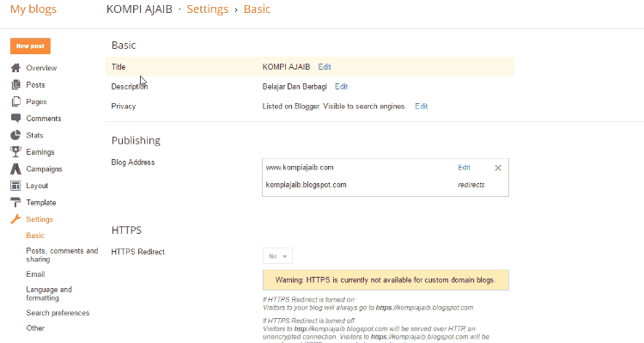
Task: Click the HTTPS Redirect label
Action: (x=137, y=252)
